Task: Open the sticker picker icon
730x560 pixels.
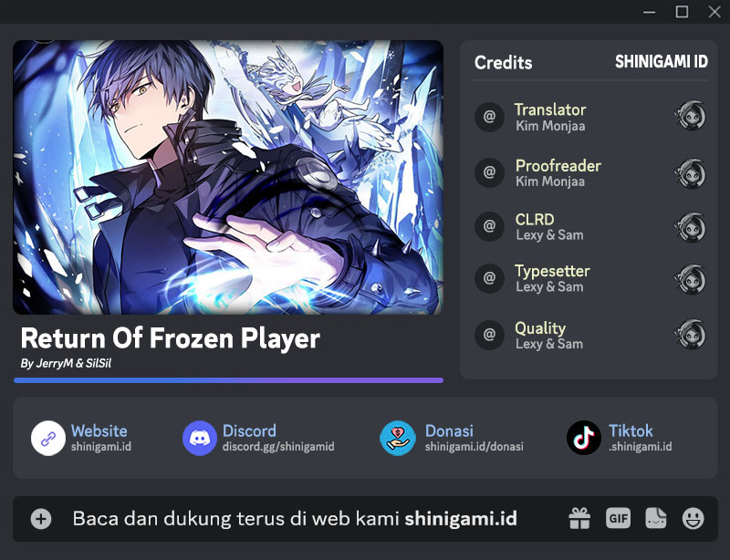Action: tap(655, 518)
